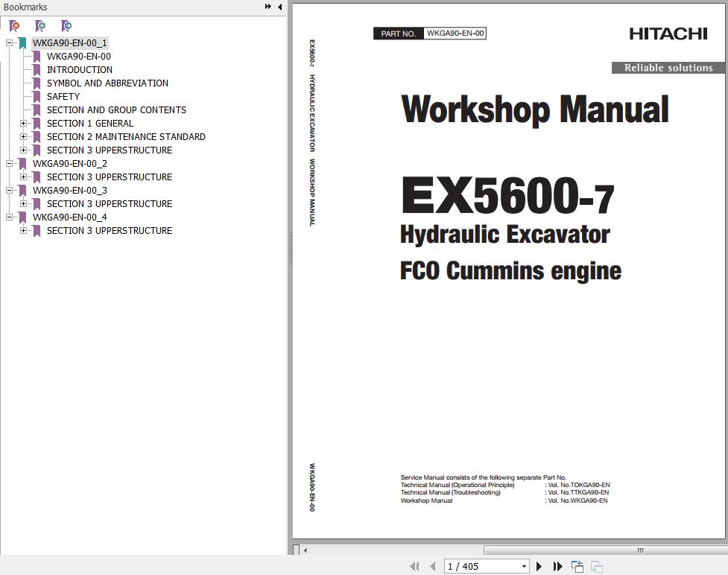Go to the next page
This screenshot has height=575, width=728.
tap(539, 566)
